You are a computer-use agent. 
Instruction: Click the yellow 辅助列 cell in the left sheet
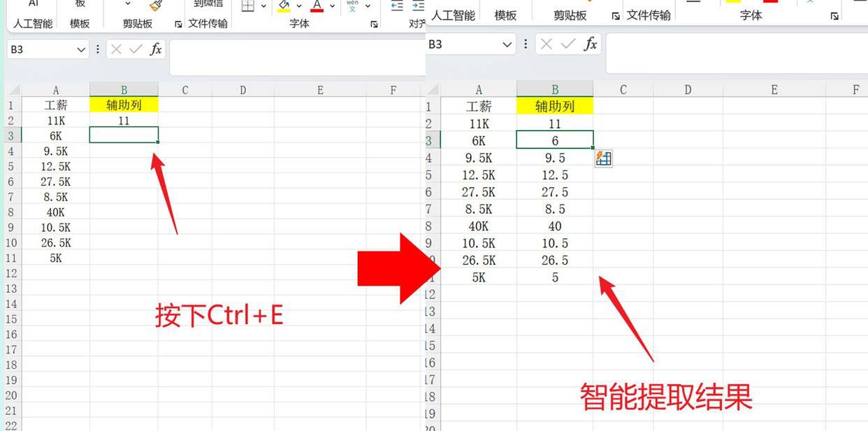point(124,105)
